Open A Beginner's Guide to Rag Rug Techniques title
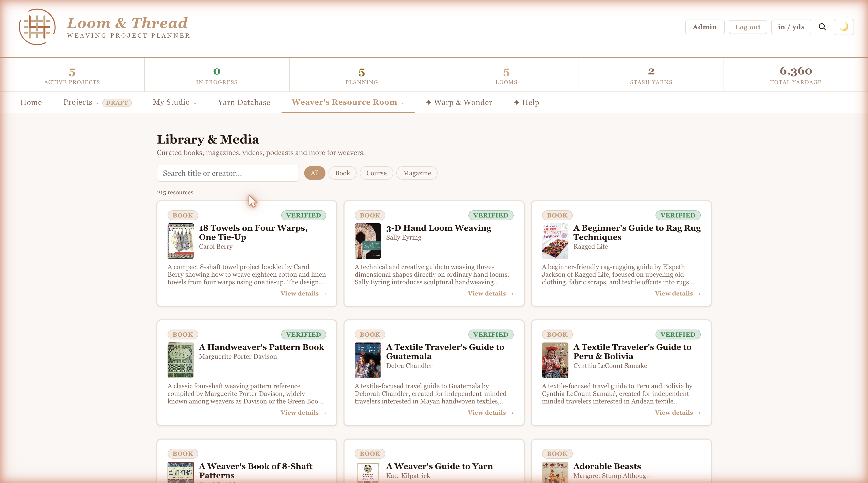868x483 pixels. (637, 232)
